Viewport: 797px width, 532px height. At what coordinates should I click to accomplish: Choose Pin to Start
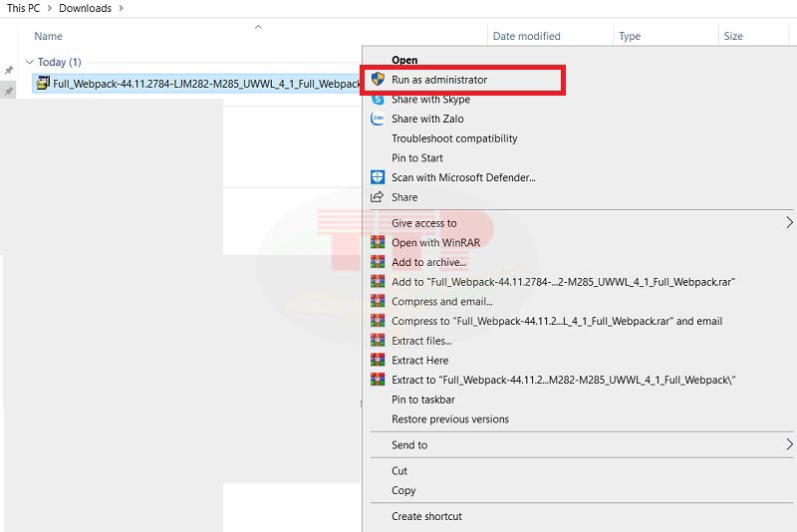point(417,157)
